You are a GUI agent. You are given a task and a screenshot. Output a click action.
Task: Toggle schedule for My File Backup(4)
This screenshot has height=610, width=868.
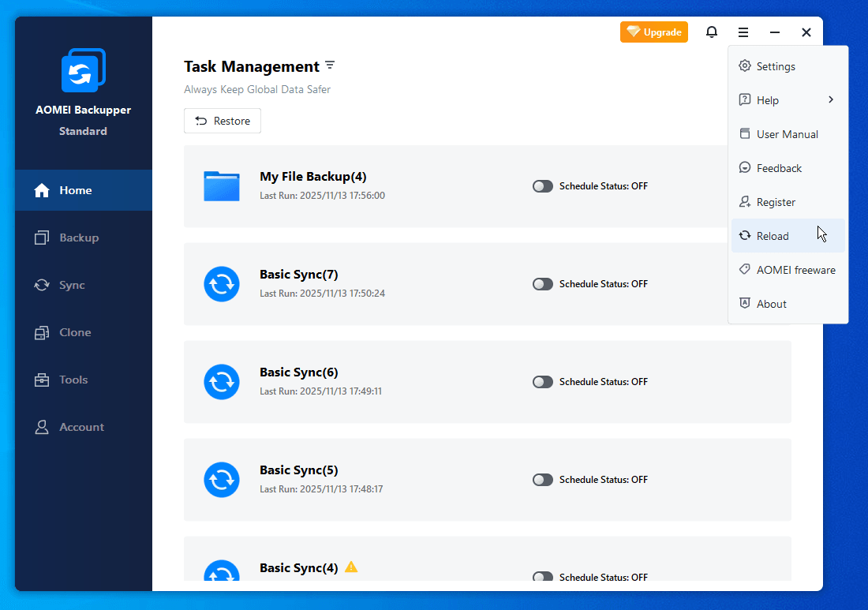point(543,186)
